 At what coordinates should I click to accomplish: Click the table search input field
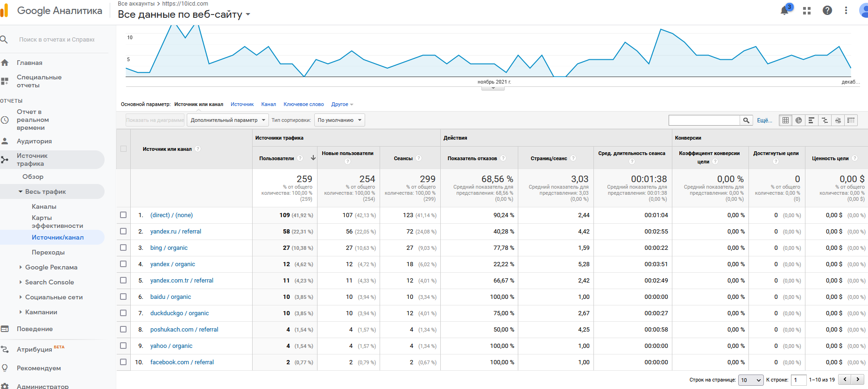pos(705,120)
